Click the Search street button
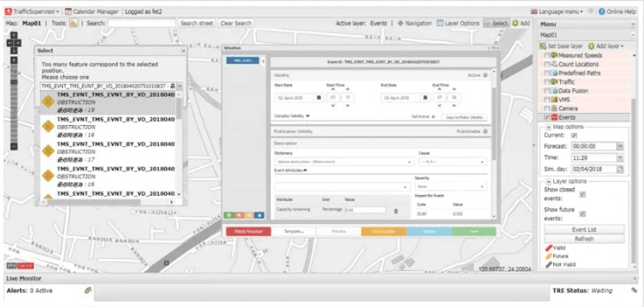644x307 pixels. pos(196,24)
